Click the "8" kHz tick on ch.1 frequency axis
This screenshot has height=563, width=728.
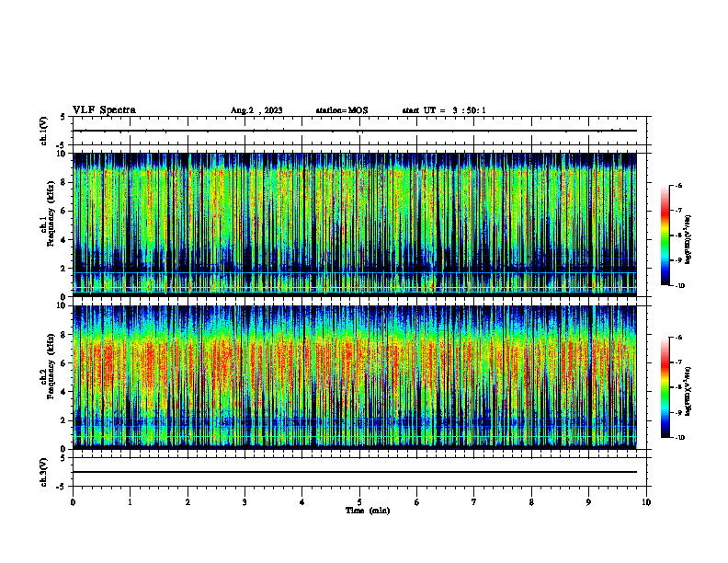[64, 182]
